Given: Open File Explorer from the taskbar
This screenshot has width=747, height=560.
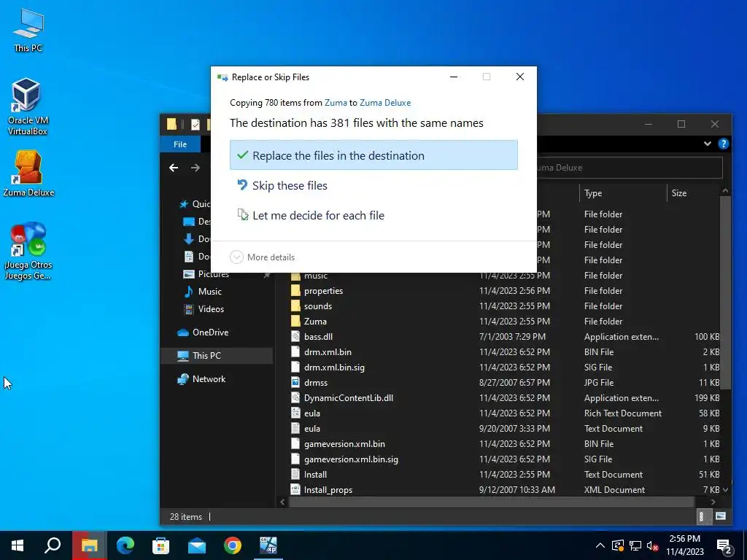Looking at the screenshot, I should pyautogui.click(x=89, y=545).
